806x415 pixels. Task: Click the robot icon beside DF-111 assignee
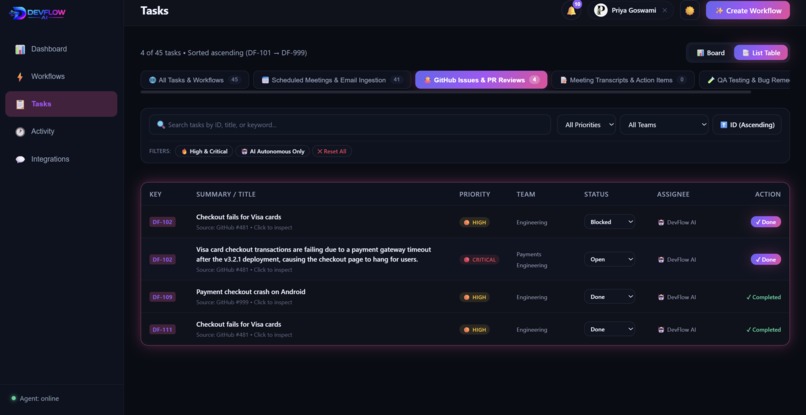pyautogui.click(x=661, y=330)
